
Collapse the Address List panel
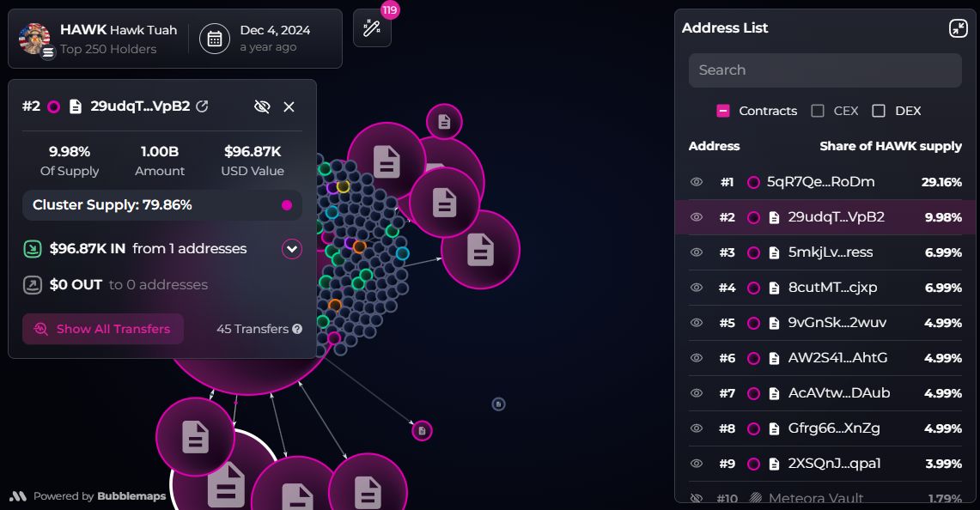click(x=958, y=28)
